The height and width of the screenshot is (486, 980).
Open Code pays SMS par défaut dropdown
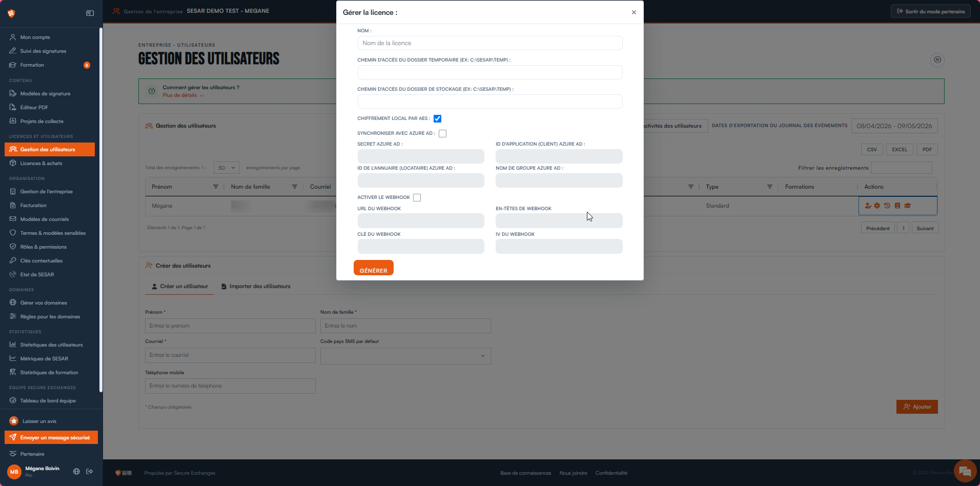(x=405, y=356)
